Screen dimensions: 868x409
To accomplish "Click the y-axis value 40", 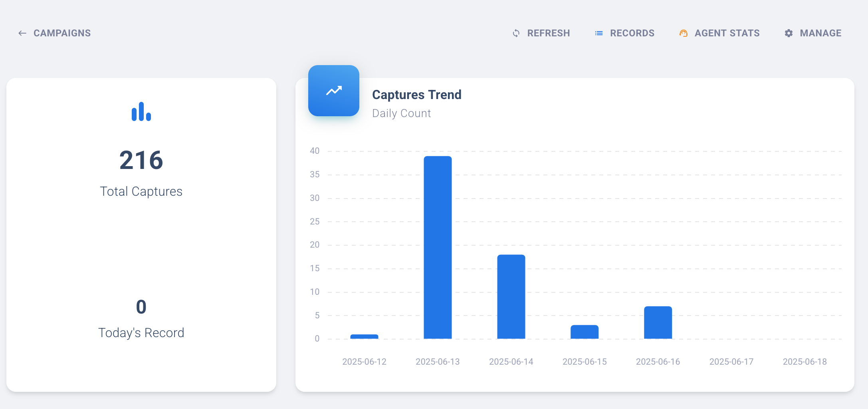I will click(x=315, y=151).
